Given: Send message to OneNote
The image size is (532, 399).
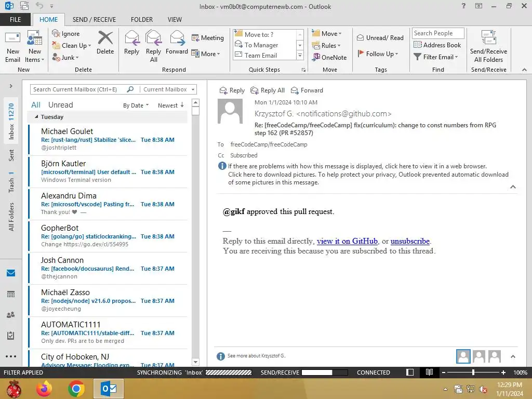Looking at the screenshot, I should (329, 57).
